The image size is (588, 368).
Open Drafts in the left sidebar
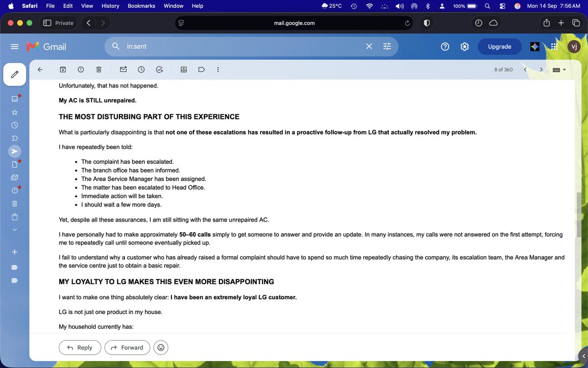tap(15, 164)
